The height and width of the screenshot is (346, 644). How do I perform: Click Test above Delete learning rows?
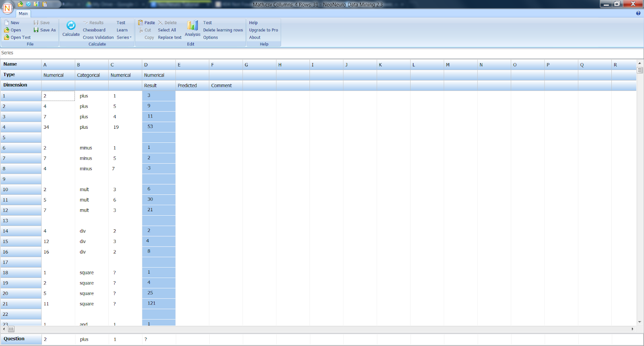tap(207, 23)
